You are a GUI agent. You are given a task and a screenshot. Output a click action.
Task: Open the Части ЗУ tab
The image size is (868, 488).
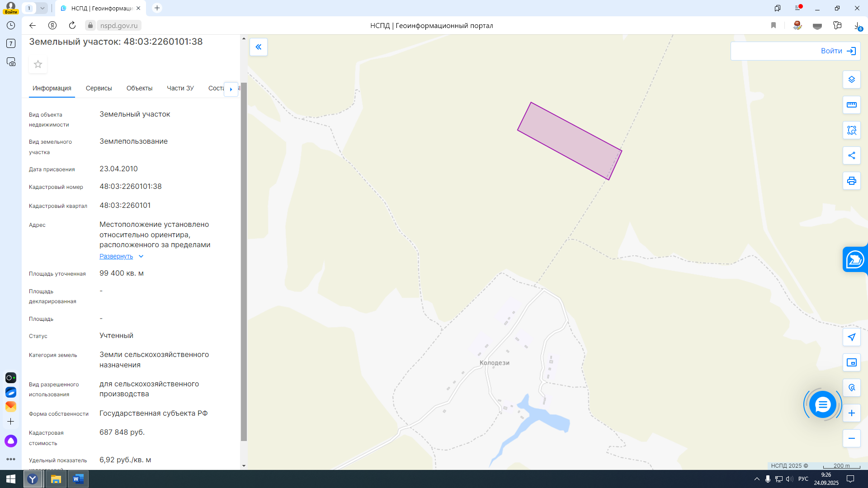(x=180, y=88)
